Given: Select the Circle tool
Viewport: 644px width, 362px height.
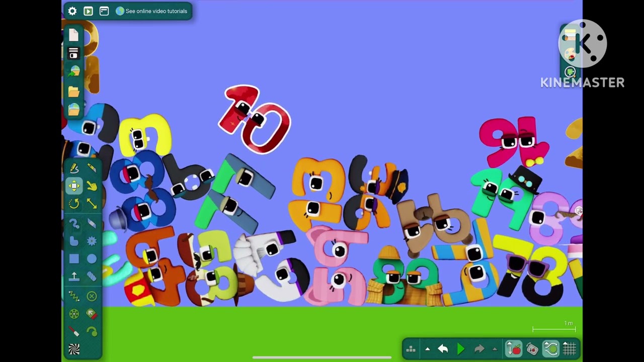Looking at the screenshot, I should (92, 259).
